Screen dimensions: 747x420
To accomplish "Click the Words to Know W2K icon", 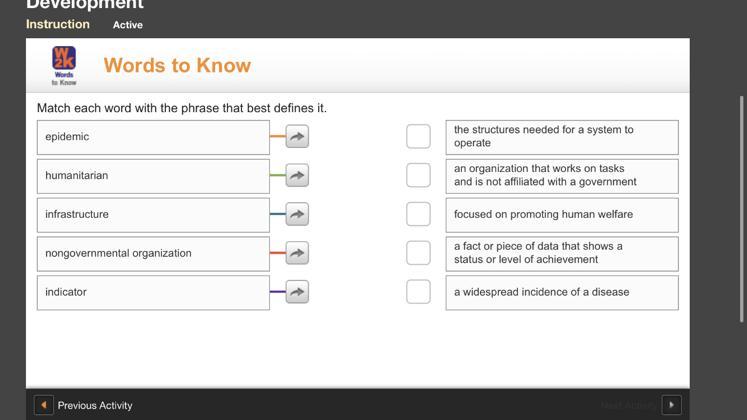I will pyautogui.click(x=64, y=65).
